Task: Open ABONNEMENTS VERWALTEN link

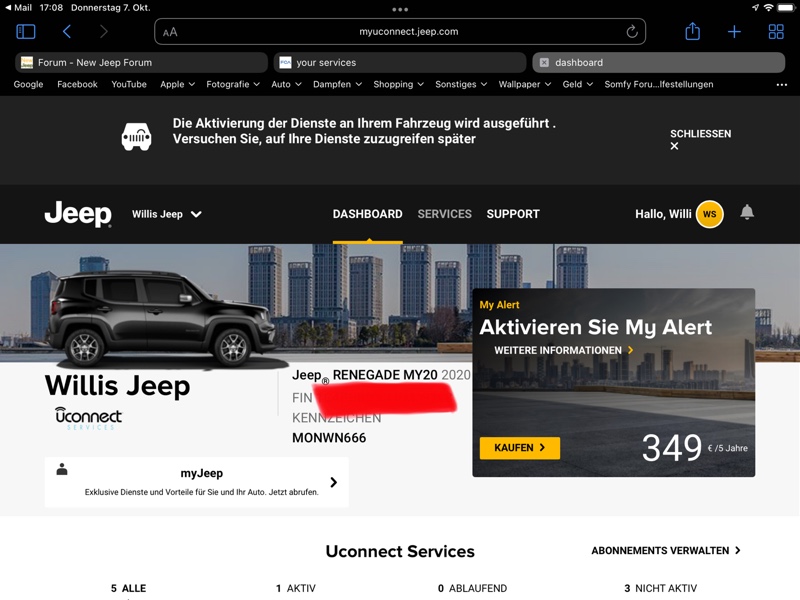Action: coord(665,550)
